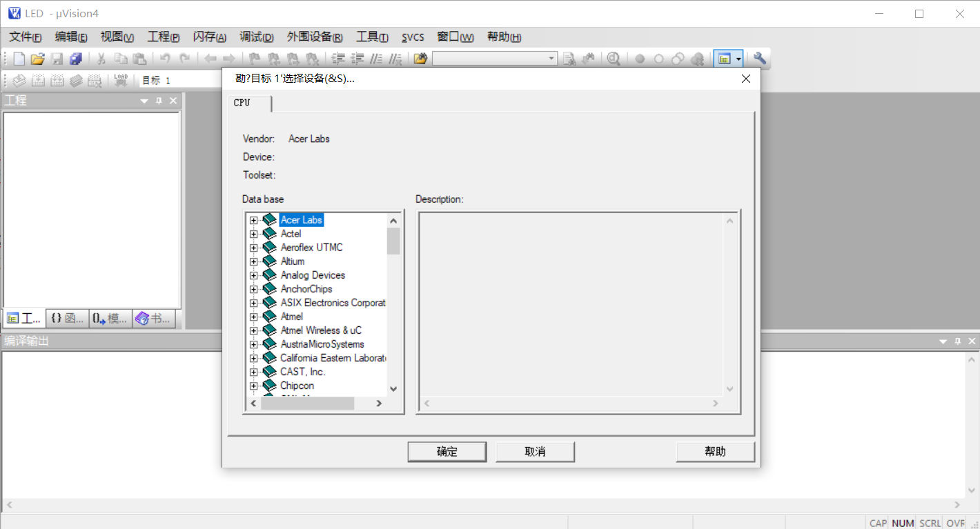The image size is (980, 529).
Task: Close the 编译输出 build output panel
Action: [972, 341]
